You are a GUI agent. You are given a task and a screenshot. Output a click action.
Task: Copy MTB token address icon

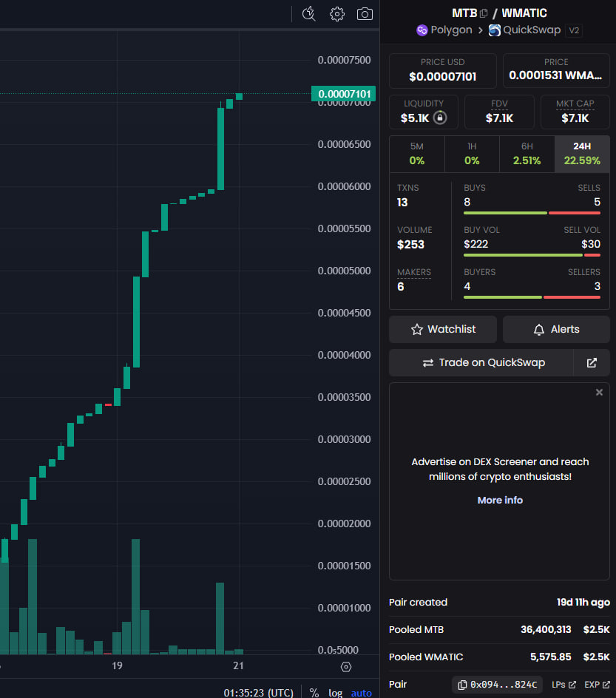point(484,13)
